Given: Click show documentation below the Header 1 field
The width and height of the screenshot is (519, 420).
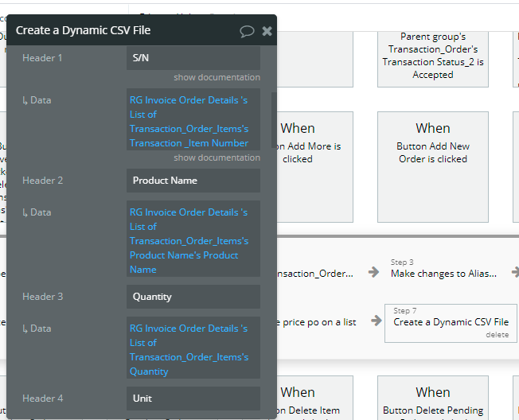Looking at the screenshot, I should (217, 77).
